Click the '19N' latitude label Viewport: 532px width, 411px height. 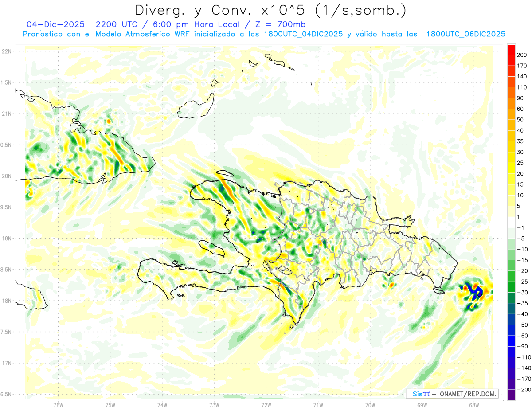point(6,239)
